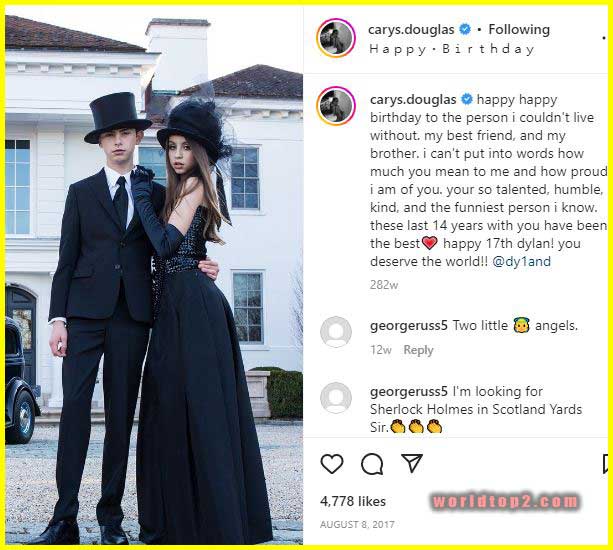Open the @dy1and mention link
The width and height of the screenshot is (613, 550).
[x=522, y=261]
